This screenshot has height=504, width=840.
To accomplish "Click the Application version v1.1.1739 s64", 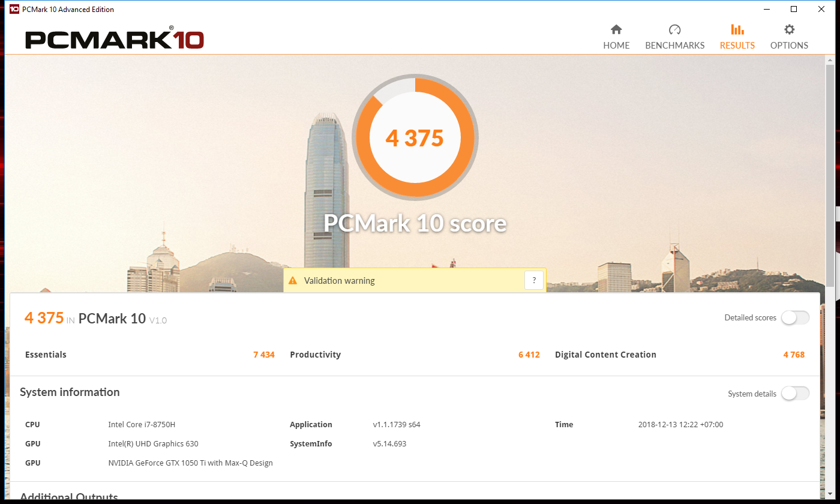I will [x=397, y=425].
